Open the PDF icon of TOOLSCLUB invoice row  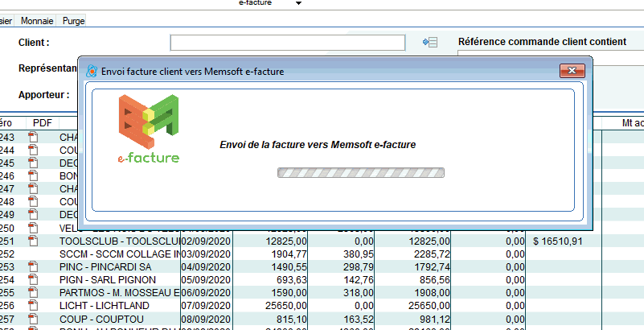(33, 241)
